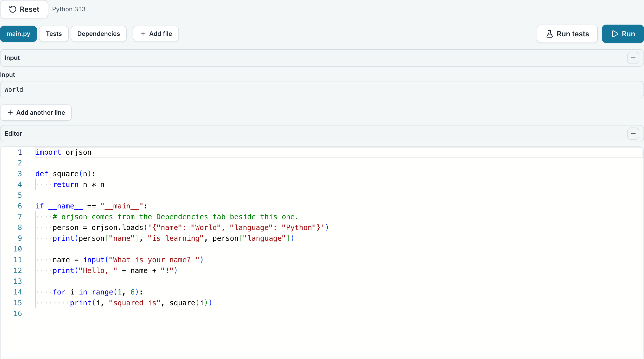
Task: Collapse the Input section
Action: (633, 58)
